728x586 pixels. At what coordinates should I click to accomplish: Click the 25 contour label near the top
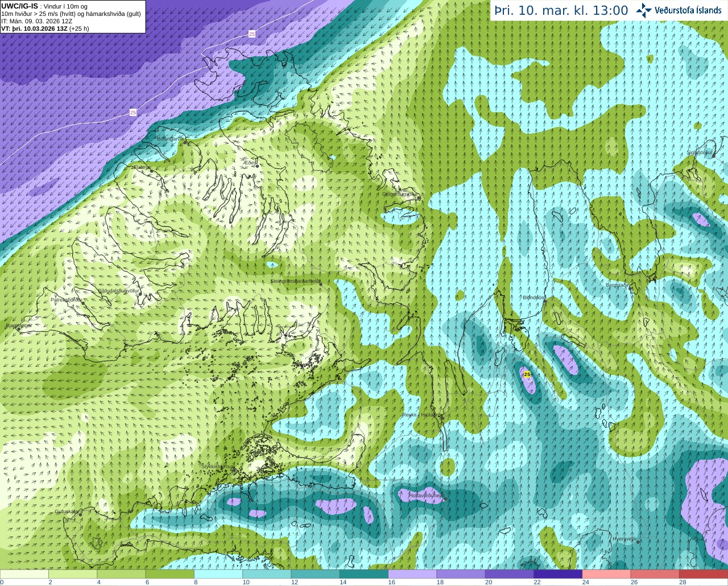pos(252,35)
